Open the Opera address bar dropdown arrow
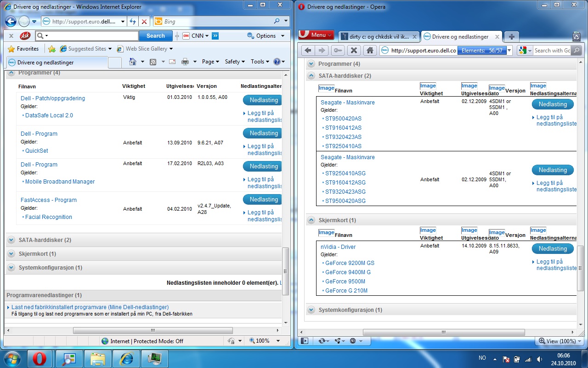Screen dimensions: 588x368 (509, 51)
